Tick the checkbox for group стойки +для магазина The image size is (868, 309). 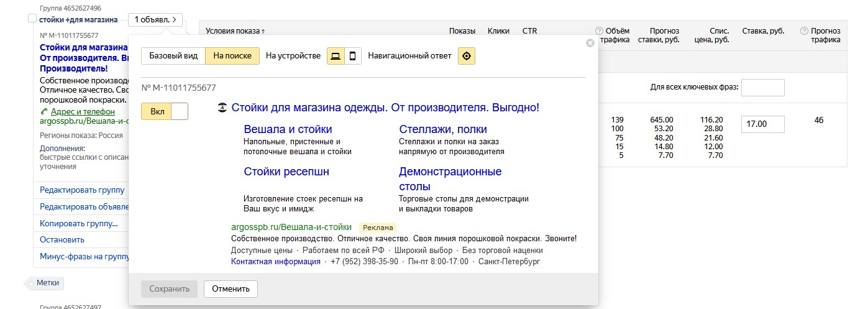[x=32, y=19]
